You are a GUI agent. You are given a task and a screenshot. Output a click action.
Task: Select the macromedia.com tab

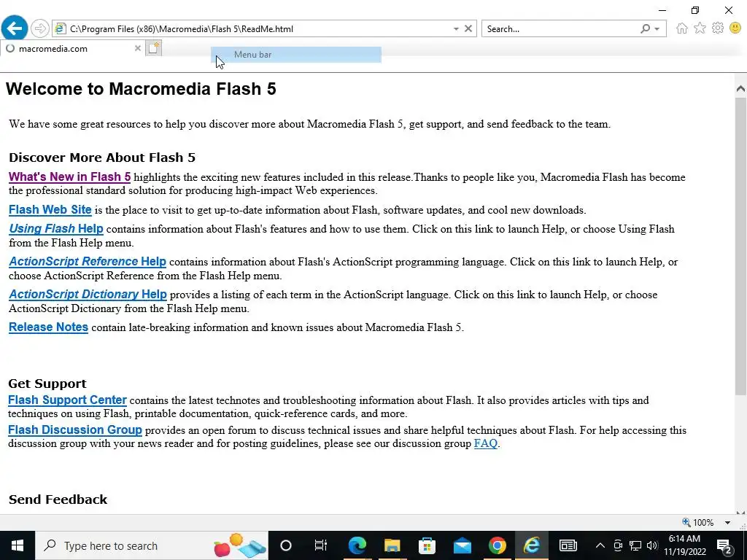[x=71, y=48]
